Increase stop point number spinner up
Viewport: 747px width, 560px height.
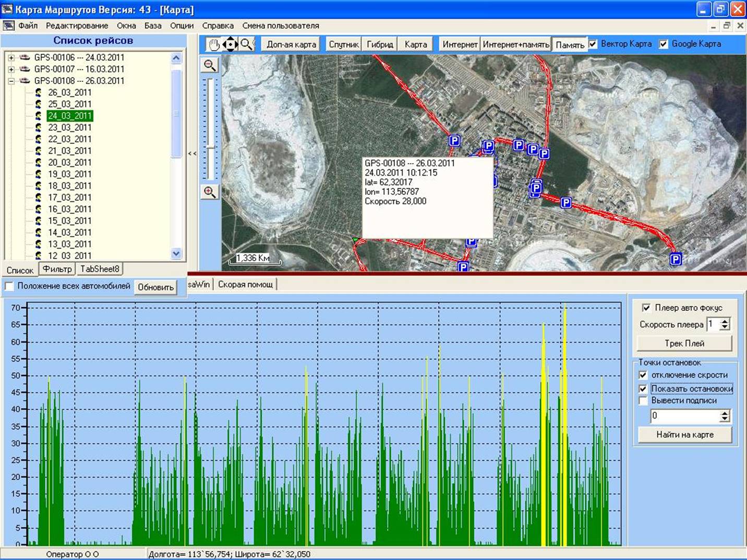[x=725, y=413]
